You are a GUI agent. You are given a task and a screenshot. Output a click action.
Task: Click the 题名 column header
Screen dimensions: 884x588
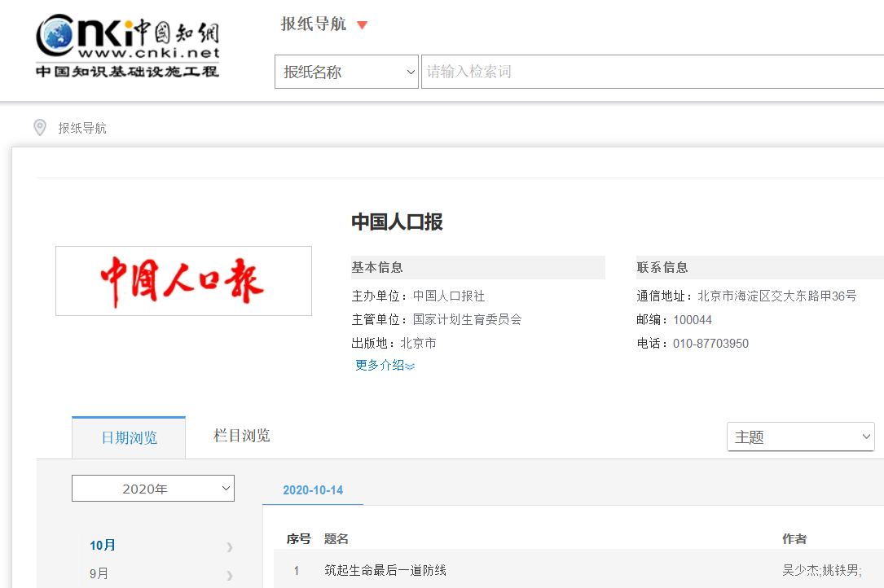336,539
